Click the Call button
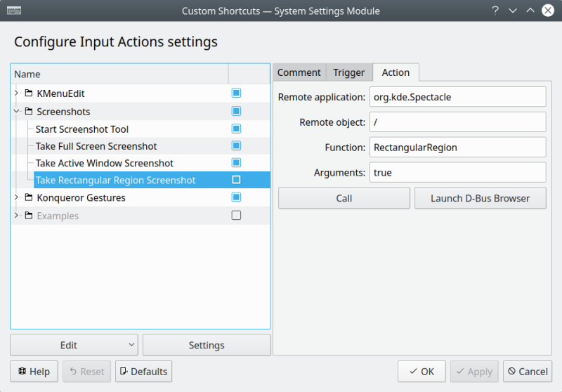The height and width of the screenshot is (392, 562). click(x=344, y=198)
